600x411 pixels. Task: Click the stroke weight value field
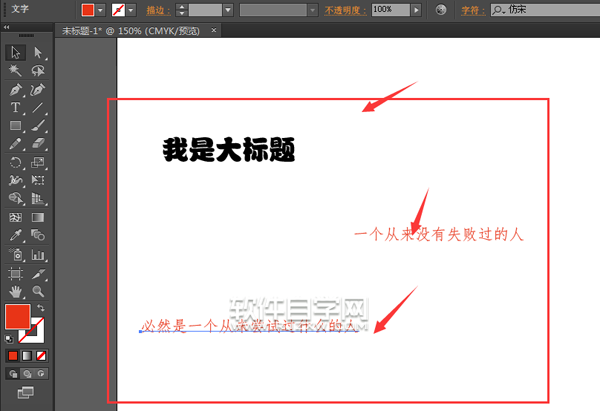coord(205,10)
